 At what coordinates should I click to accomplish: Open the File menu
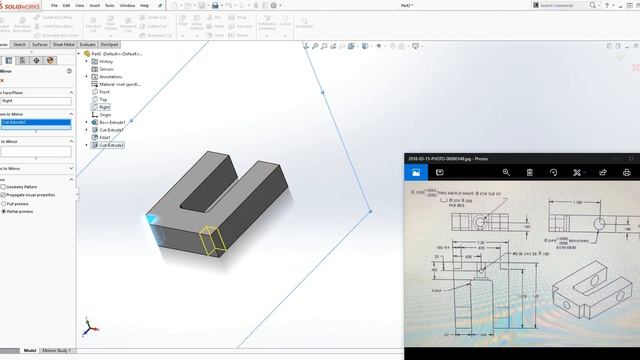[x=54, y=6]
